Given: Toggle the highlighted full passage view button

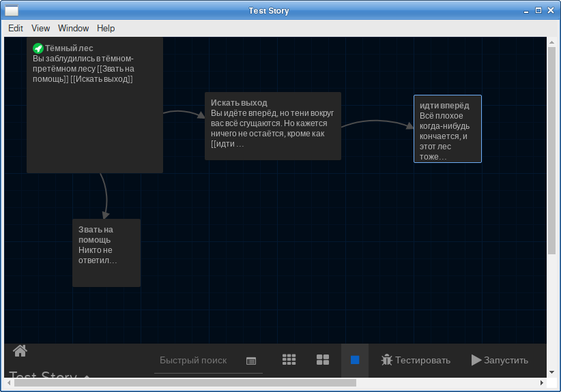Looking at the screenshot, I should coord(355,360).
